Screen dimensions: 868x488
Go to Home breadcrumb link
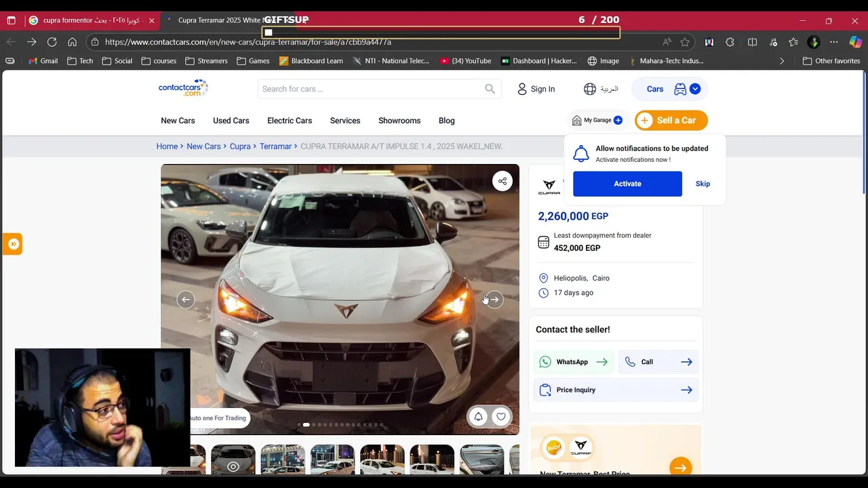[167, 146]
